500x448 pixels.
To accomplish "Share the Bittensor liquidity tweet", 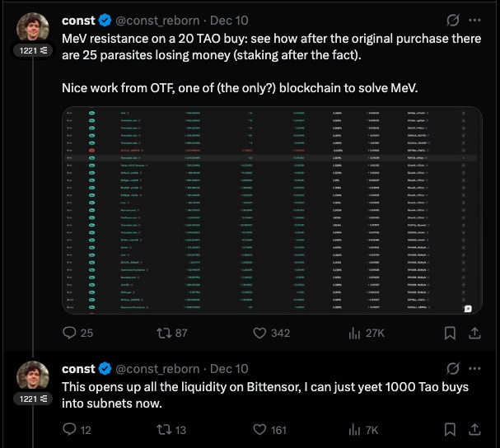I will click(475, 429).
